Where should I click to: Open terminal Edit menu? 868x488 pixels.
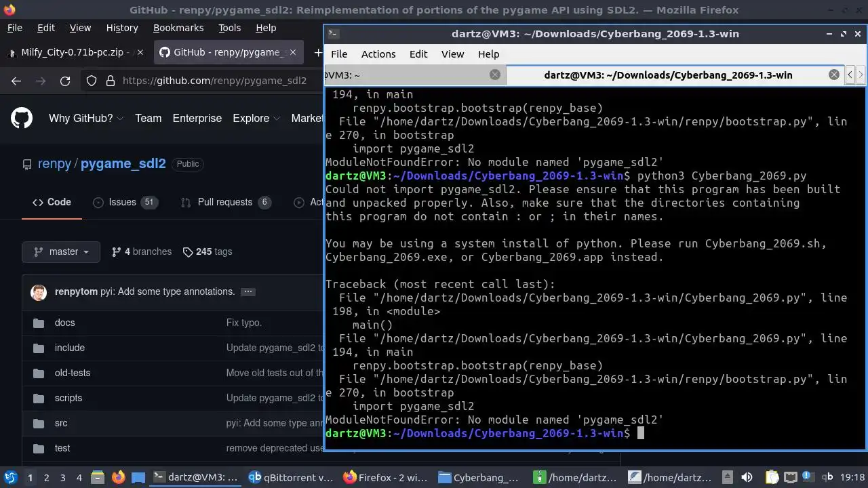point(418,54)
